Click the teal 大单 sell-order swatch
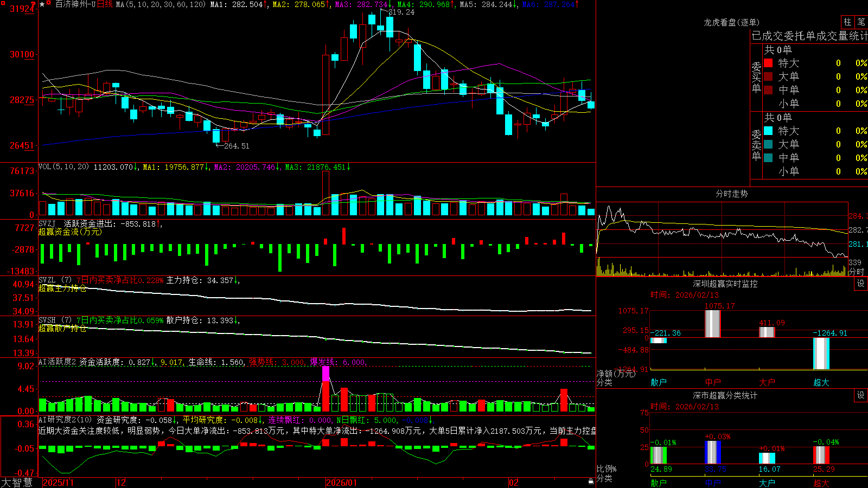The height and width of the screenshot is (488, 868). [768, 144]
